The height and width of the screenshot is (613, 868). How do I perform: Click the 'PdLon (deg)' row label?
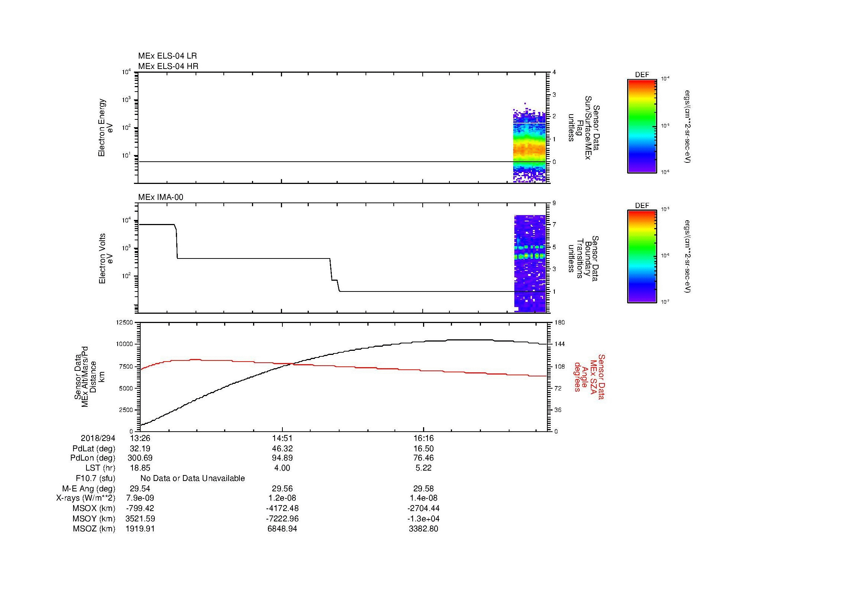pyautogui.click(x=93, y=458)
